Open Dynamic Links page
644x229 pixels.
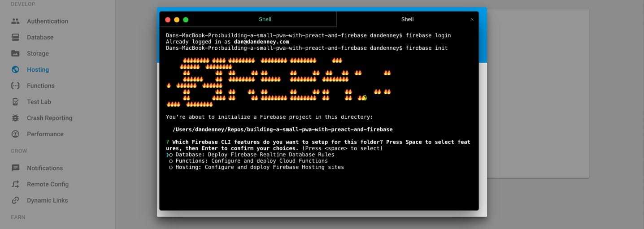click(47, 200)
